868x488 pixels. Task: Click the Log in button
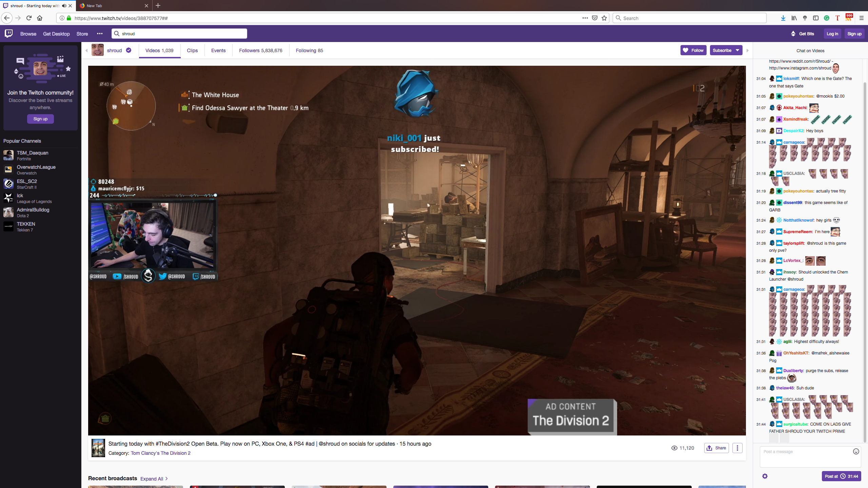point(832,34)
